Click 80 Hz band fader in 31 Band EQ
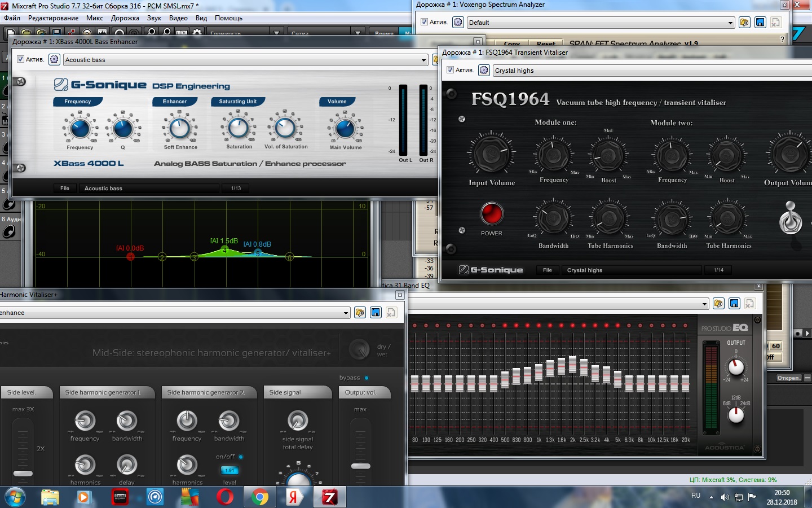The height and width of the screenshot is (508, 812). tap(415, 383)
